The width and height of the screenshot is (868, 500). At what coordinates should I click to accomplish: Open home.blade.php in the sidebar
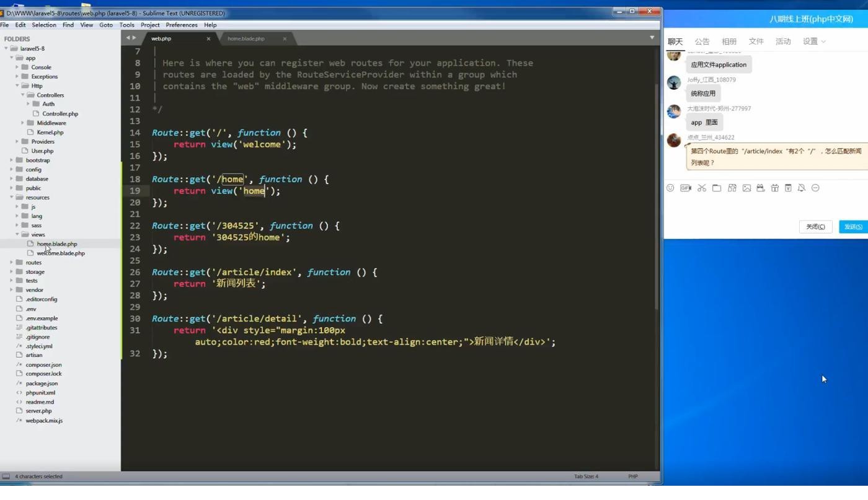(x=57, y=243)
